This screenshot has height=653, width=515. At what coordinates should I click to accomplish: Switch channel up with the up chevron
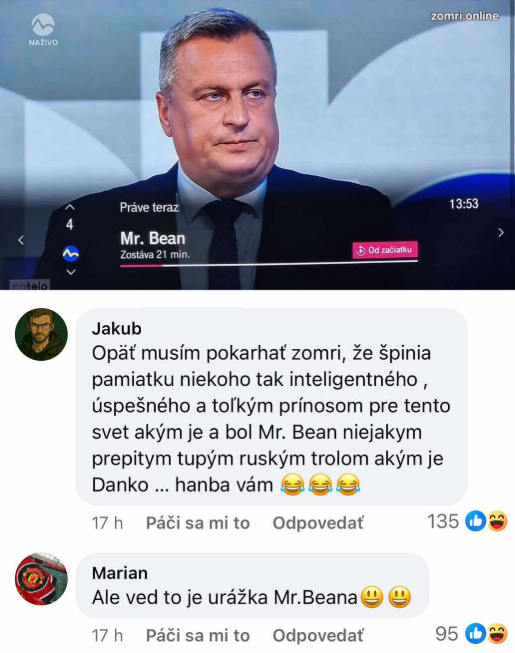pos(70,207)
